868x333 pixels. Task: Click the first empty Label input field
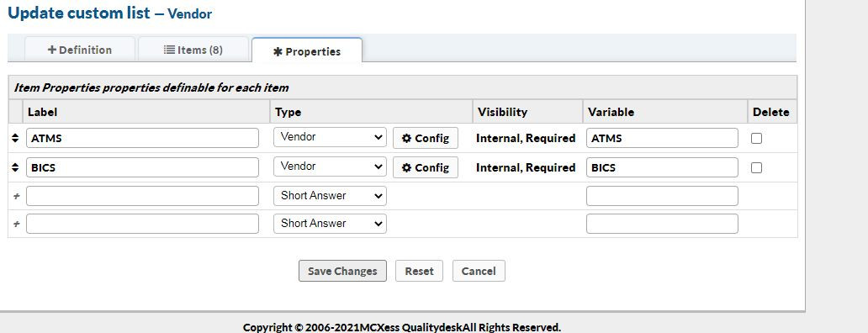point(142,197)
